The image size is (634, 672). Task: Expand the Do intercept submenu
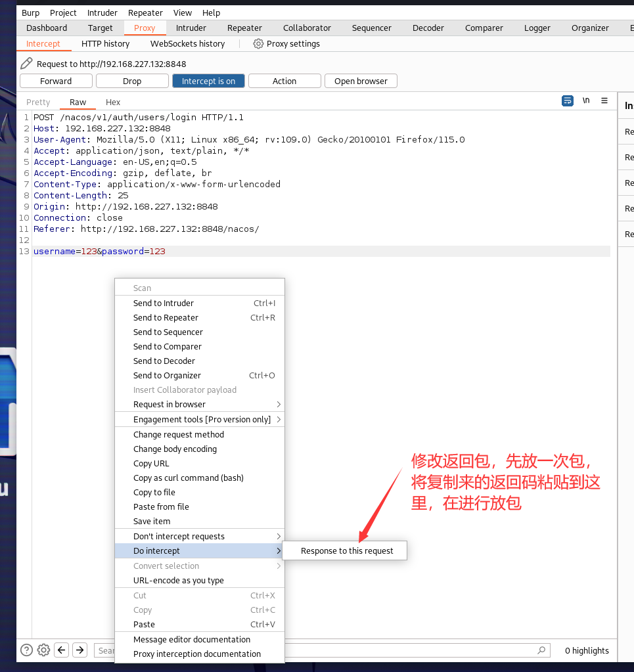click(x=200, y=550)
